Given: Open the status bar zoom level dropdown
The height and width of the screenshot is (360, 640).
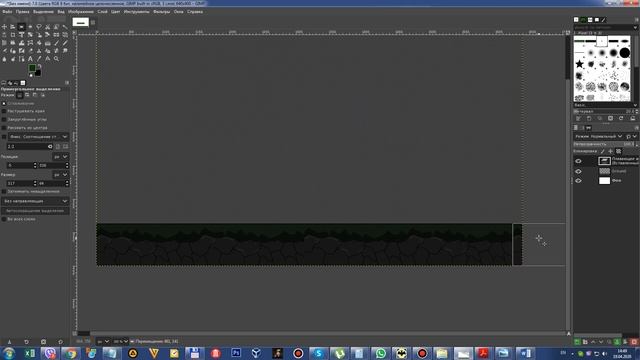Looking at the screenshot, I should 120,342.
